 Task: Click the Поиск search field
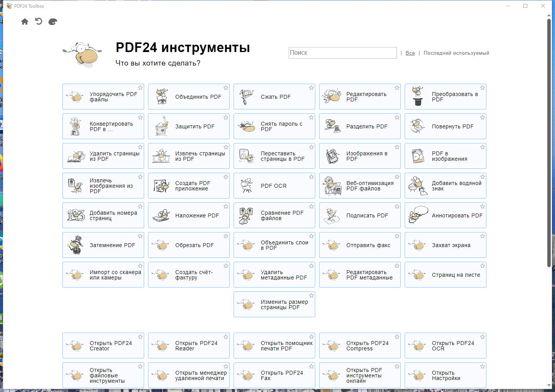[x=343, y=53]
